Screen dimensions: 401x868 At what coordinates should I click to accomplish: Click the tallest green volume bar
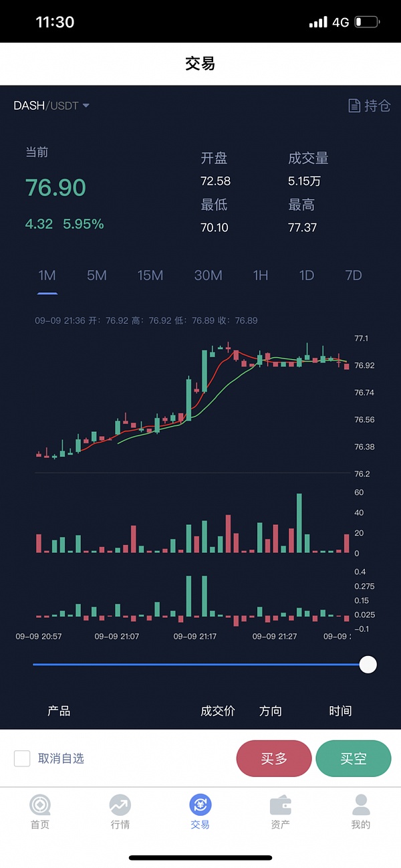click(x=299, y=523)
